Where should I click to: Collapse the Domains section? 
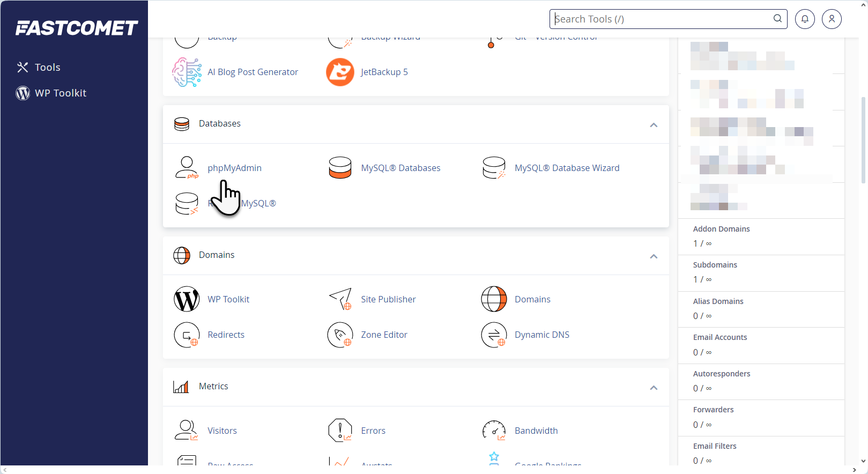(x=654, y=256)
